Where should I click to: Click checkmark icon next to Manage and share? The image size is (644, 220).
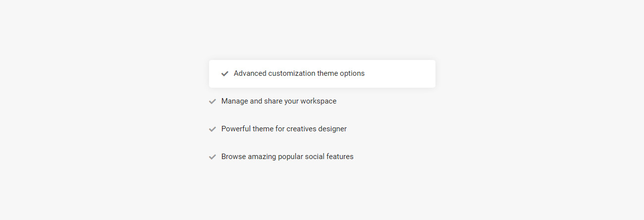pos(213,102)
